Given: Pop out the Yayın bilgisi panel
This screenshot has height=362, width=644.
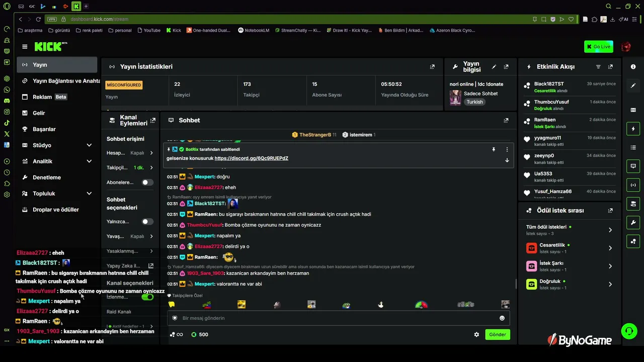Looking at the screenshot, I should (506, 67).
